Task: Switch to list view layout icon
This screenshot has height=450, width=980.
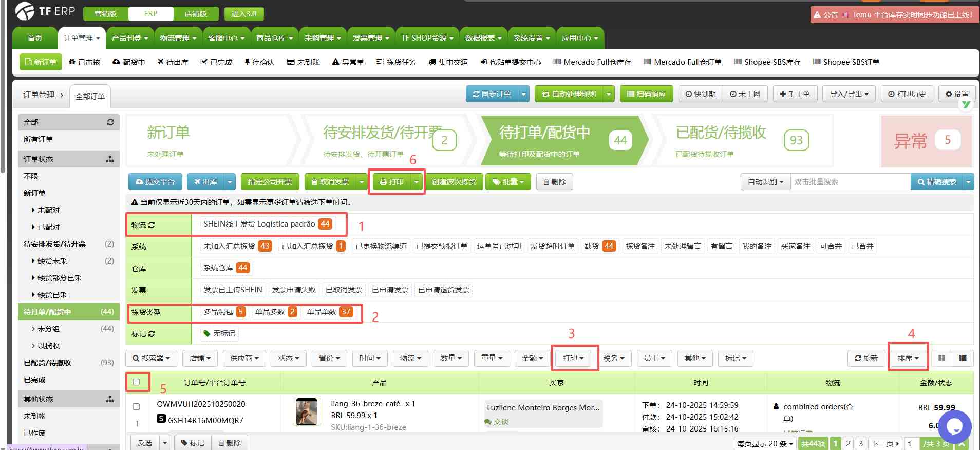Action: pos(963,358)
